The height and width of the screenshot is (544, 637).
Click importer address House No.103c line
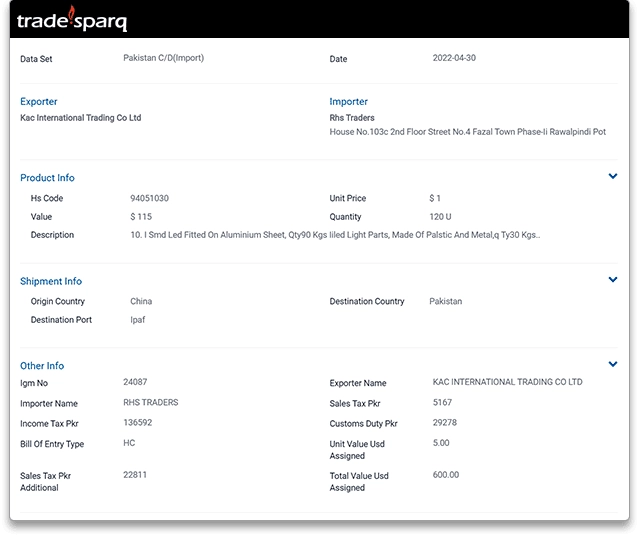pyautogui.click(x=467, y=132)
